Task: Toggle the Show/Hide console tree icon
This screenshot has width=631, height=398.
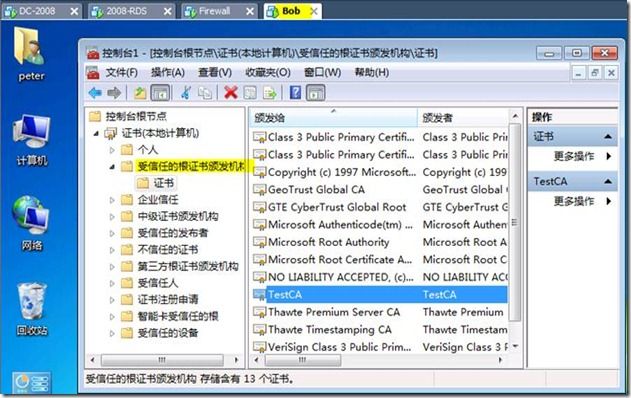Action: tap(160, 93)
